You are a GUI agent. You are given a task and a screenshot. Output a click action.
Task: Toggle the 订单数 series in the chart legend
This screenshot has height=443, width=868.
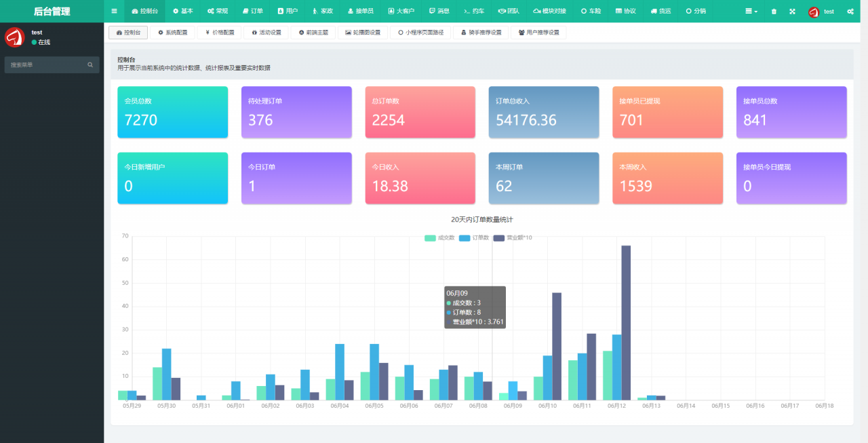click(474, 238)
